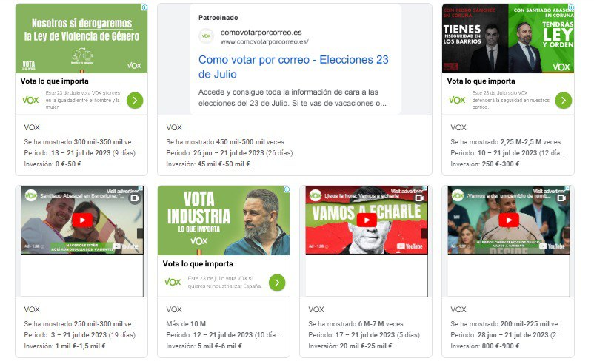Click green arrow on Vota Industria ad
The image size is (594, 364).
(277, 283)
